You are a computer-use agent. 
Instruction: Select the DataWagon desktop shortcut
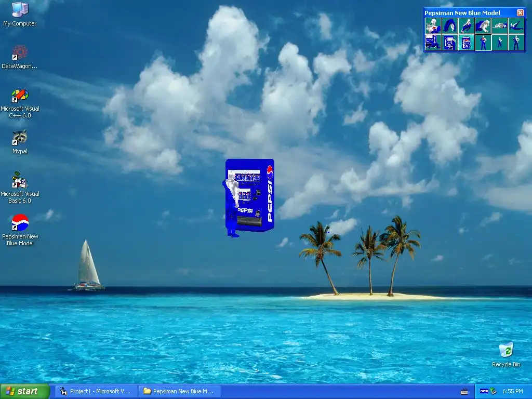tap(20, 57)
